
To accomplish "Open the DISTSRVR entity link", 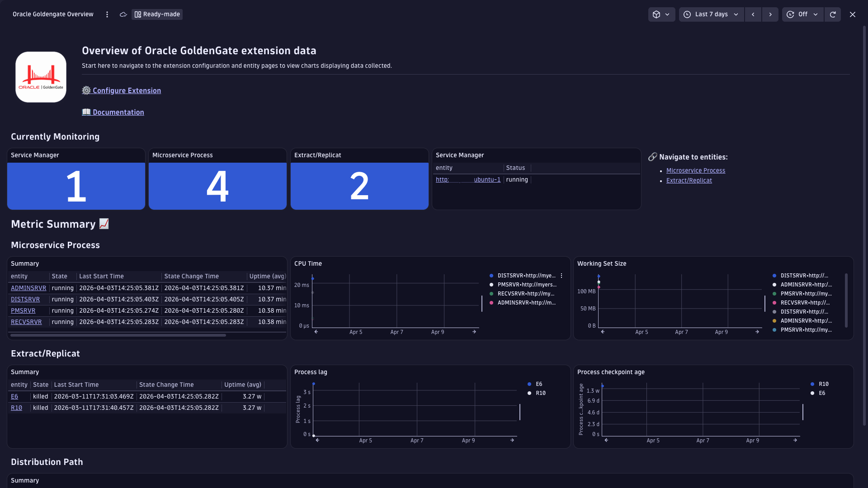I will pyautogui.click(x=25, y=299).
